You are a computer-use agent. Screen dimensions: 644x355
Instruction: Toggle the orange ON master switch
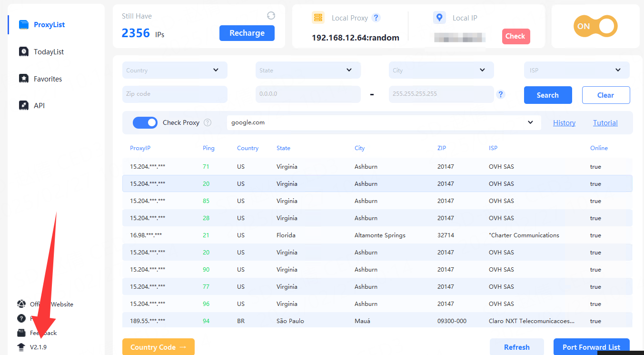tap(595, 26)
